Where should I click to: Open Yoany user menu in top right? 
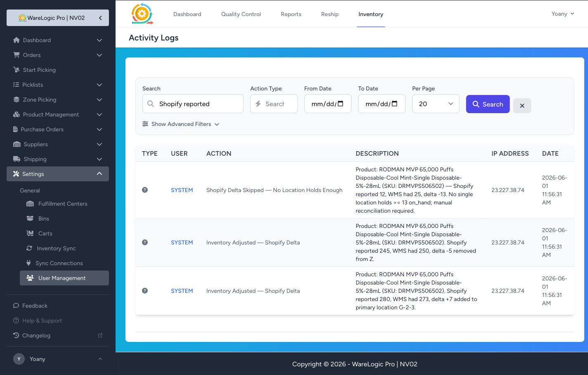coord(563,14)
